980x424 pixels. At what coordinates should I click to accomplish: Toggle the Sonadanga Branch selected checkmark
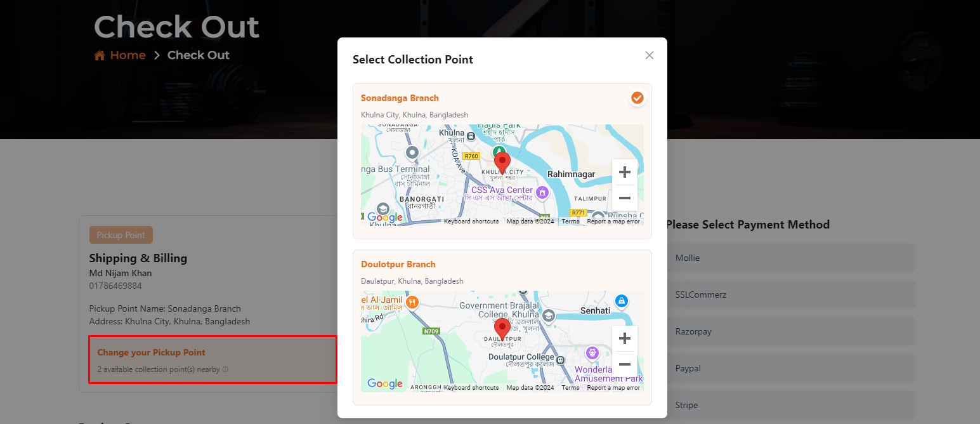click(637, 98)
